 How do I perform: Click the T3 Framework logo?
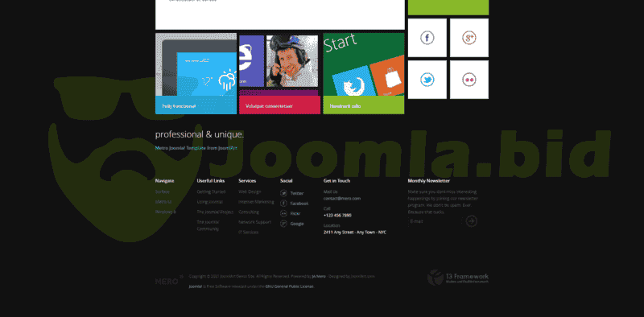click(x=458, y=278)
